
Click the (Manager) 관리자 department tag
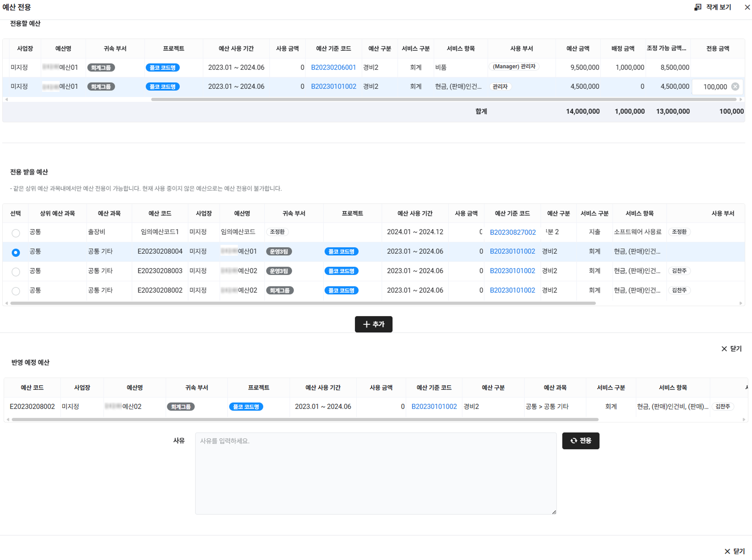pos(514,67)
